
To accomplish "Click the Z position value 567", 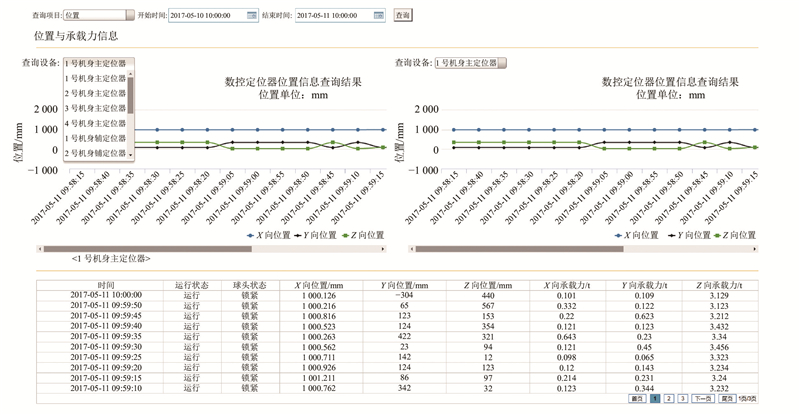I will point(488,306).
